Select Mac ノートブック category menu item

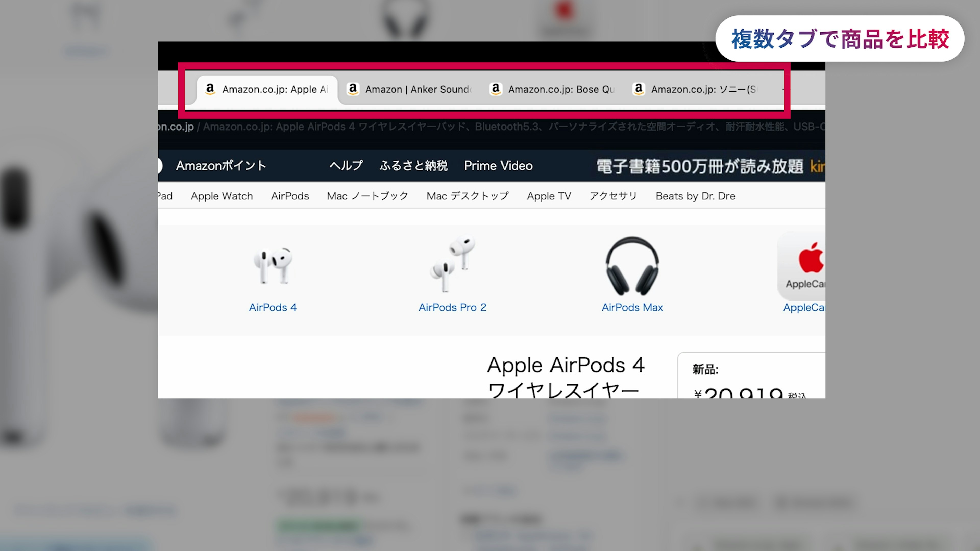367,196
